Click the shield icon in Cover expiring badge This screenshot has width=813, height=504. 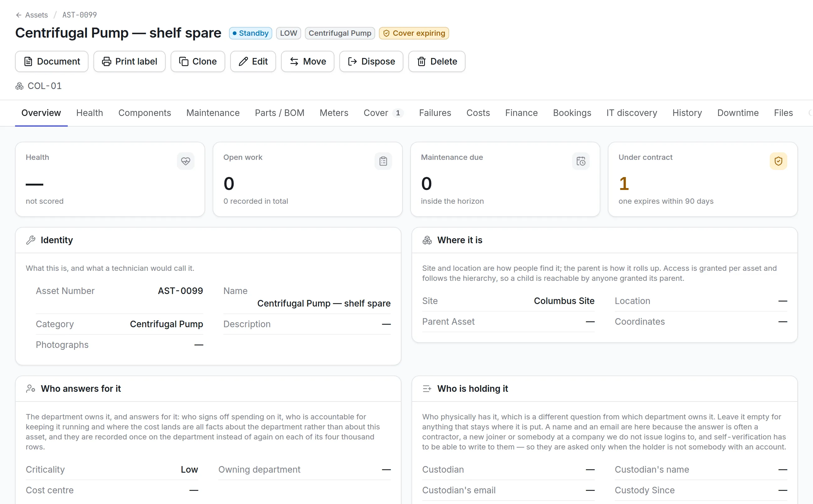pyautogui.click(x=386, y=33)
